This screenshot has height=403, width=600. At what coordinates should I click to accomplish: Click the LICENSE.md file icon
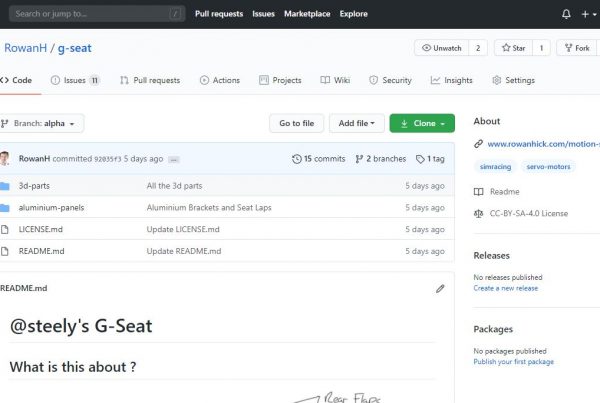[5, 230]
